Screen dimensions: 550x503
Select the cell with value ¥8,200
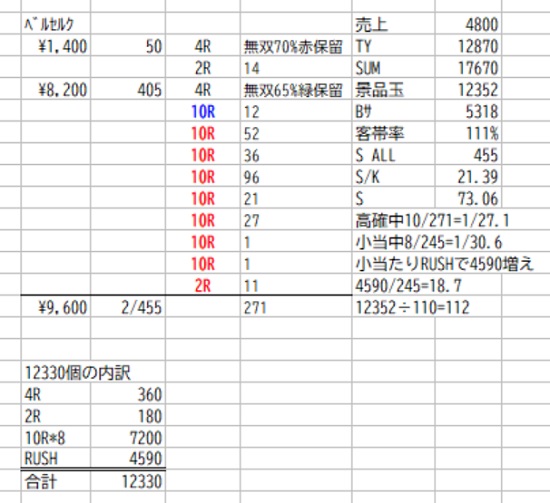coord(55,89)
